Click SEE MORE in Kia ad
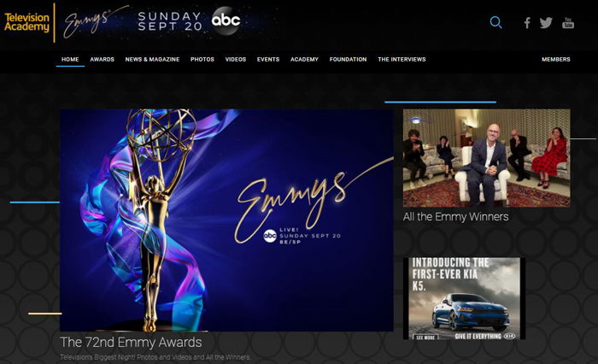The width and height of the screenshot is (598, 364). [x=425, y=338]
